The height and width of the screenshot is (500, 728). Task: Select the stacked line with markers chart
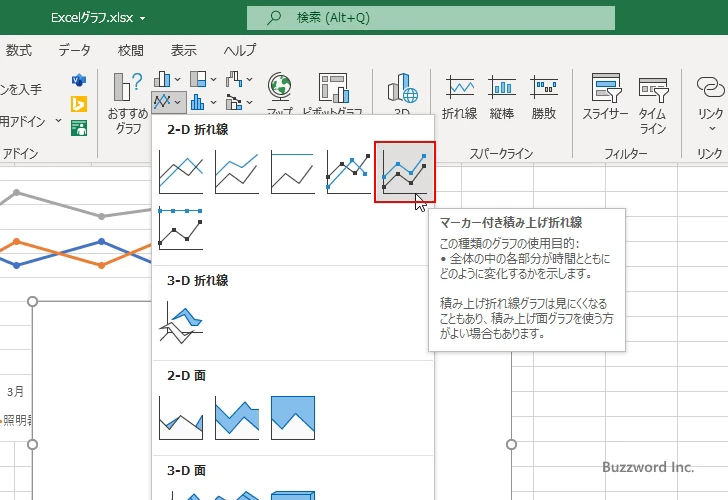(404, 171)
